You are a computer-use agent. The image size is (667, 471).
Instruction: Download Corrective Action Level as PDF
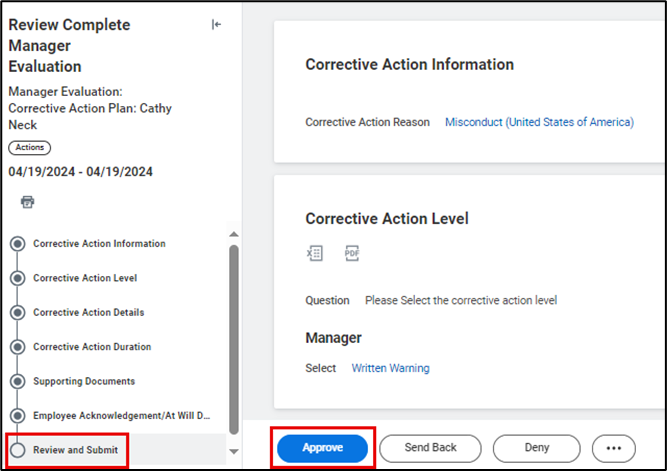click(352, 254)
